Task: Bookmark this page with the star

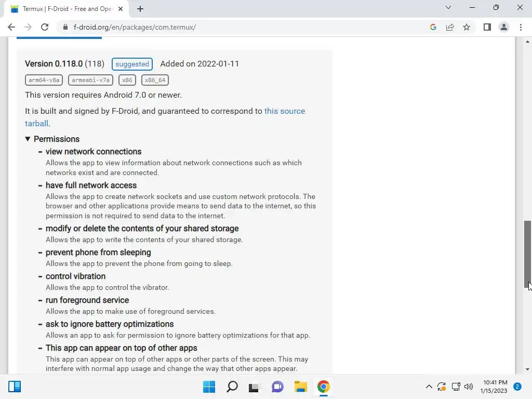Action: click(x=467, y=27)
